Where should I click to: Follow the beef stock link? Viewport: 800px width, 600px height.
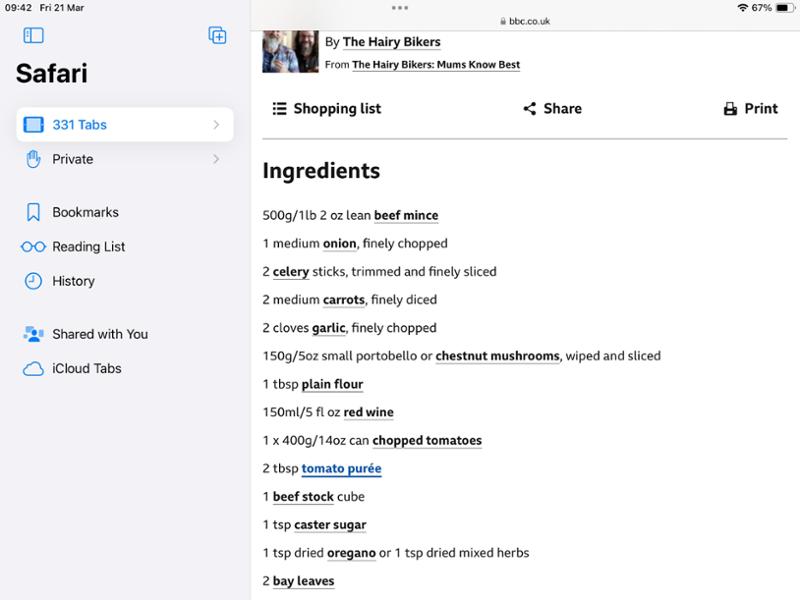coord(303,496)
